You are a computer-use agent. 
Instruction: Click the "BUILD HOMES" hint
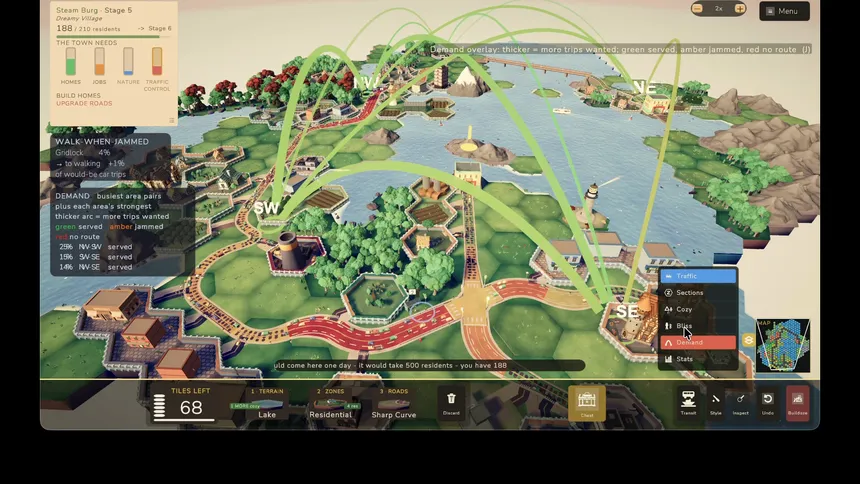(x=78, y=95)
